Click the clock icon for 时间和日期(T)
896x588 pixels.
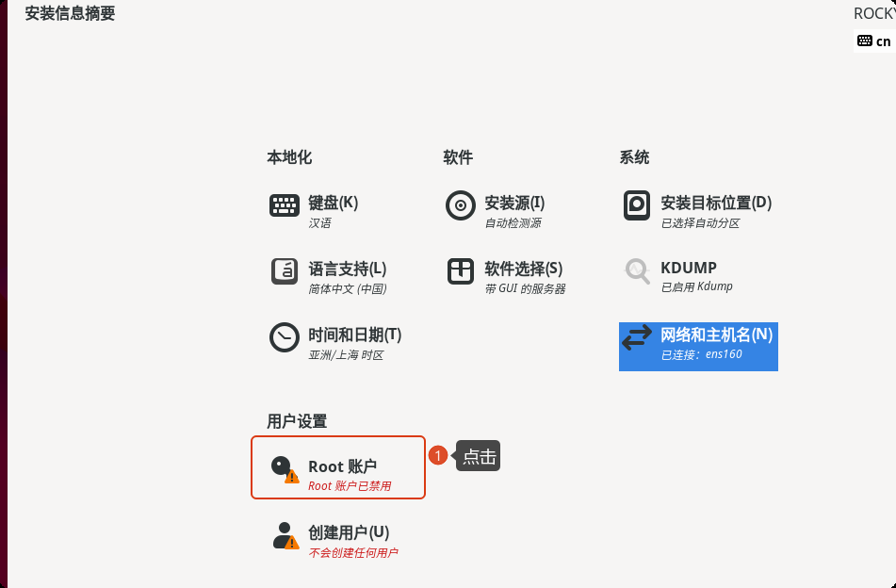(284, 337)
